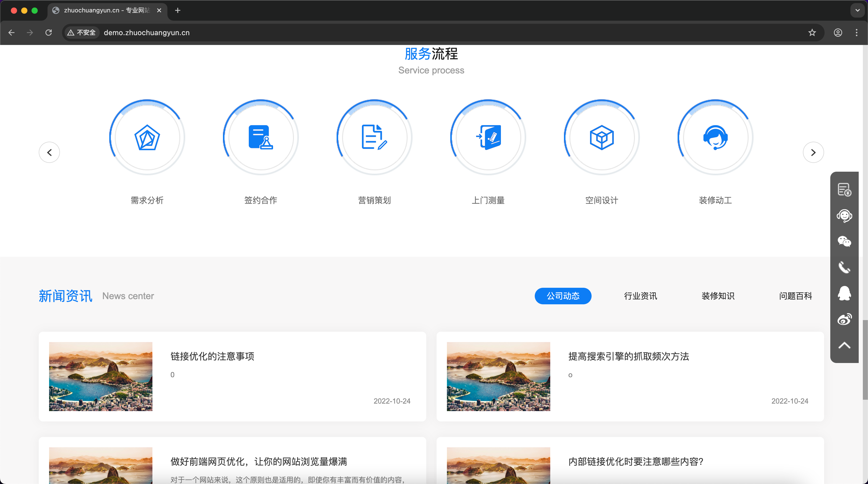Click the 上门测量 ruler notebook icon

(488, 137)
